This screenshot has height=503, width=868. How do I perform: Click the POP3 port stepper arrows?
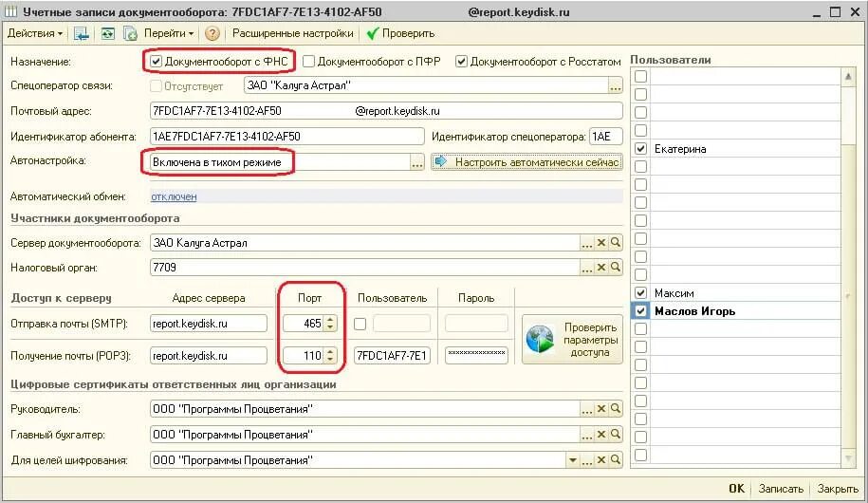point(330,355)
